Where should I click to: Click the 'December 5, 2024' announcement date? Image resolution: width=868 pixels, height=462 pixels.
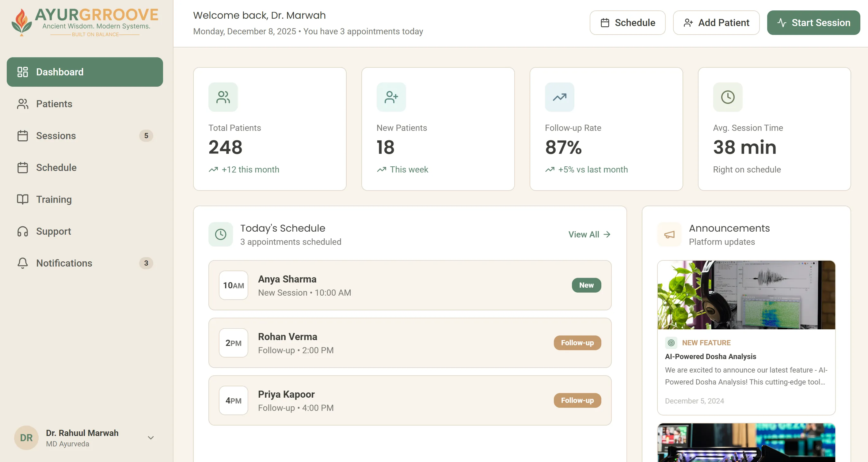[x=694, y=401]
